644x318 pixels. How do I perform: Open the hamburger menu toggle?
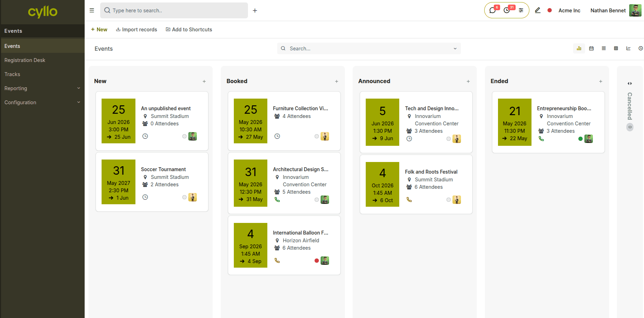92,11
